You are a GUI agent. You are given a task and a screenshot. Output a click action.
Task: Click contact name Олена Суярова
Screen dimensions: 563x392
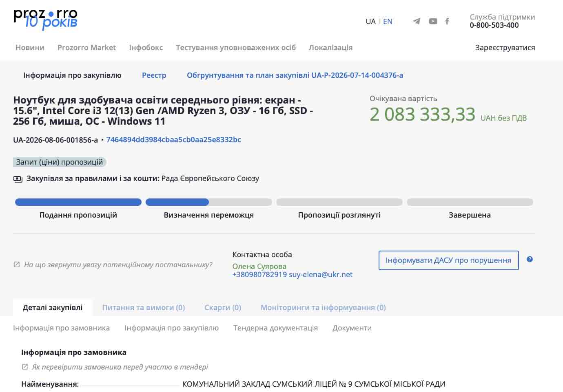coord(259,266)
